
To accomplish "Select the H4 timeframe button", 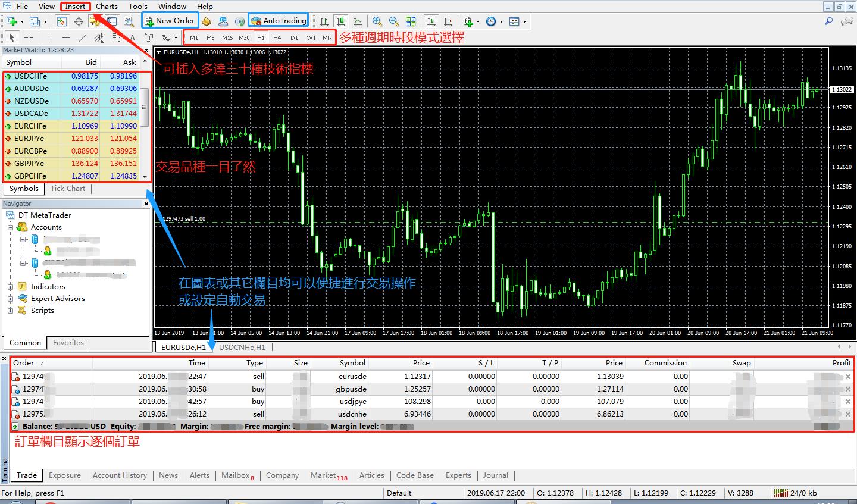I will (x=277, y=37).
